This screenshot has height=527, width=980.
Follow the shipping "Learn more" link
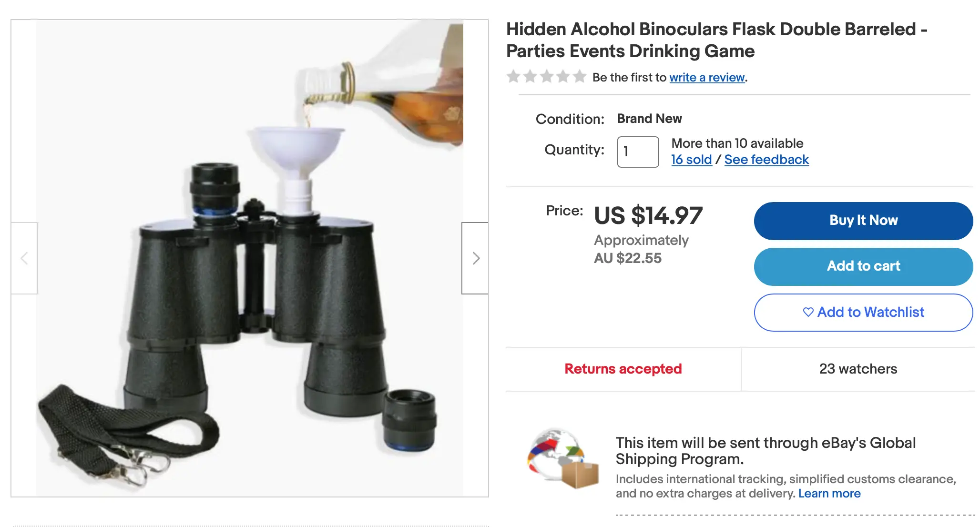pos(829,494)
